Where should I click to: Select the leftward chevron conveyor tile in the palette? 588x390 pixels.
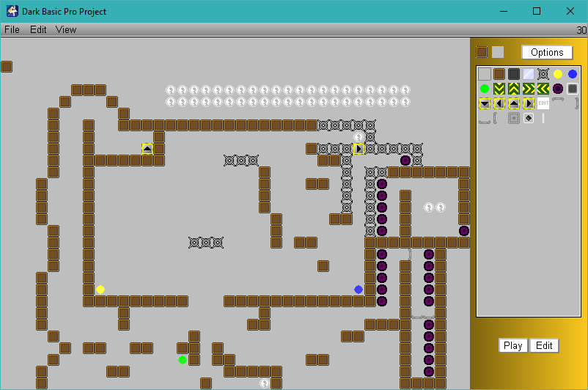543,89
